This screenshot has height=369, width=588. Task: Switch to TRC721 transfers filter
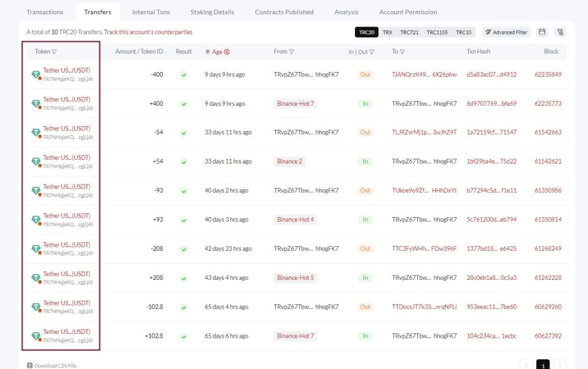tap(409, 32)
